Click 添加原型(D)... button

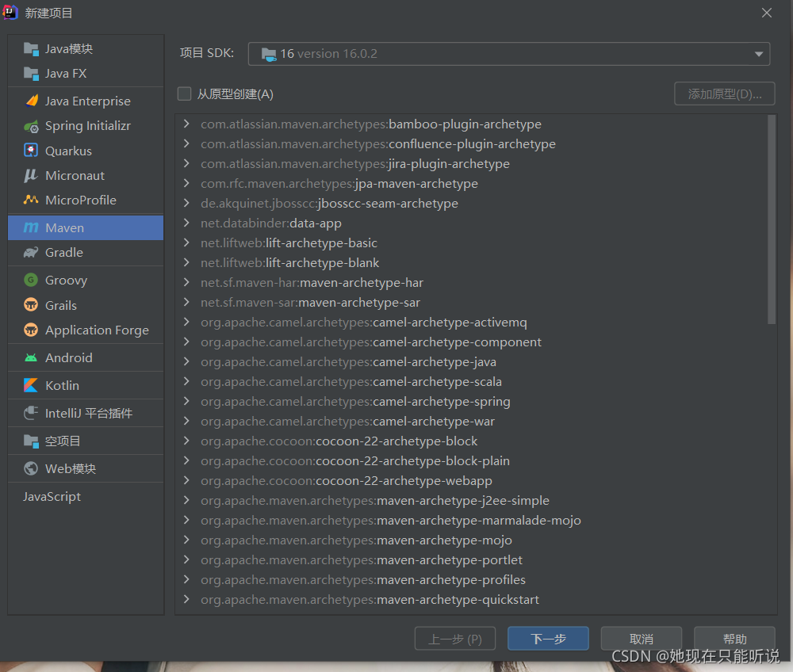pos(725,94)
